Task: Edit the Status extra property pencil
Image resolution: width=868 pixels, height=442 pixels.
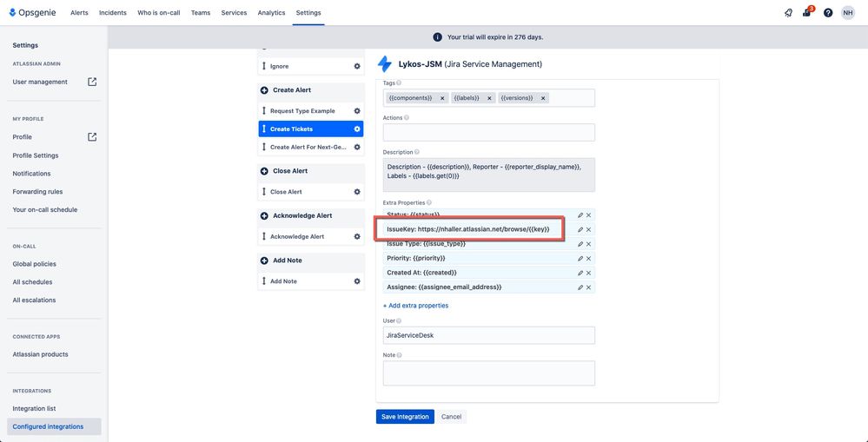Action: click(x=580, y=215)
